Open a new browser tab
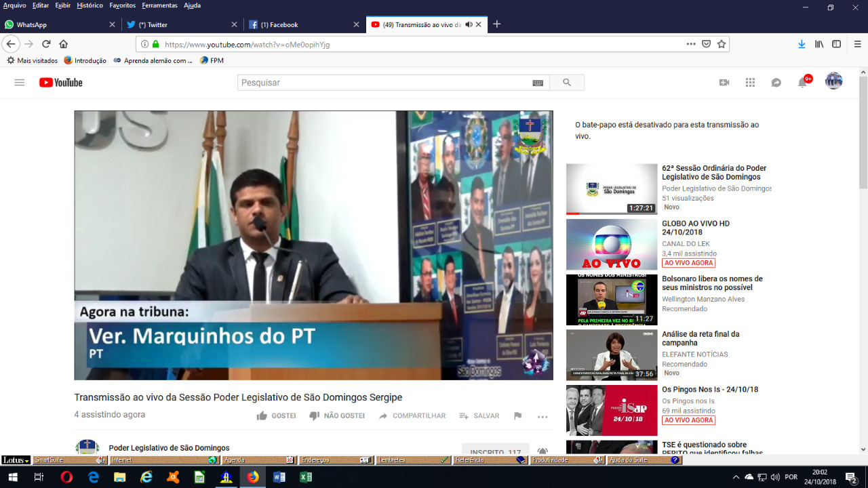Image resolution: width=868 pixels, height=488 pixels. coord(497,24)
